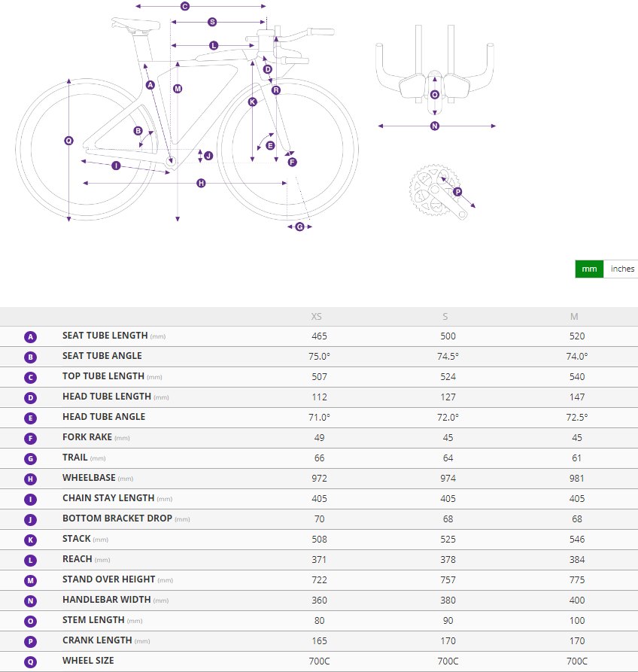Click the G trail marker on diagram
This screenshot has width=638, height=672.
pos(299,227)
